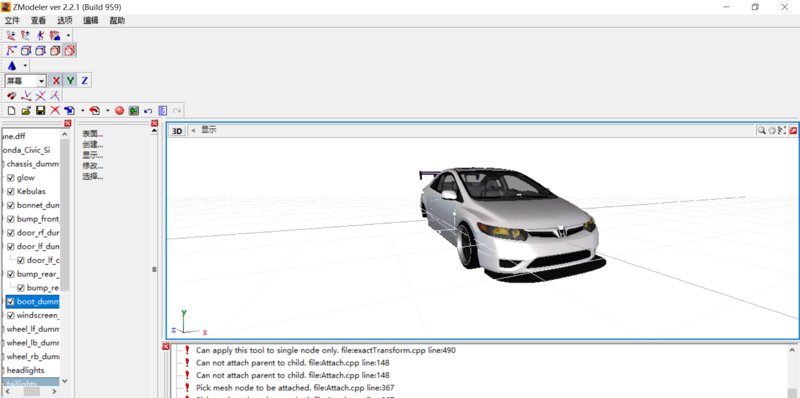Toggle the Y axis button

[70, 81]
